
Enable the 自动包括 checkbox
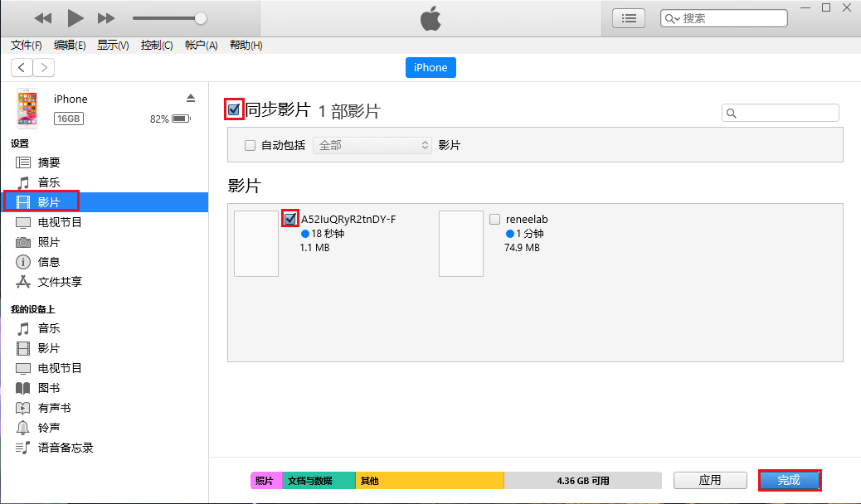click(250, 146)
